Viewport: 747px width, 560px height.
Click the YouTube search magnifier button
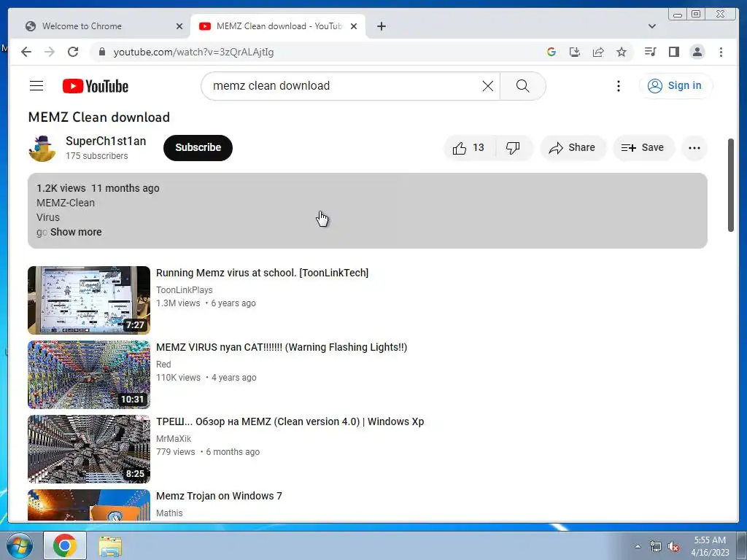pyautogui.click(x=522, y=86)
